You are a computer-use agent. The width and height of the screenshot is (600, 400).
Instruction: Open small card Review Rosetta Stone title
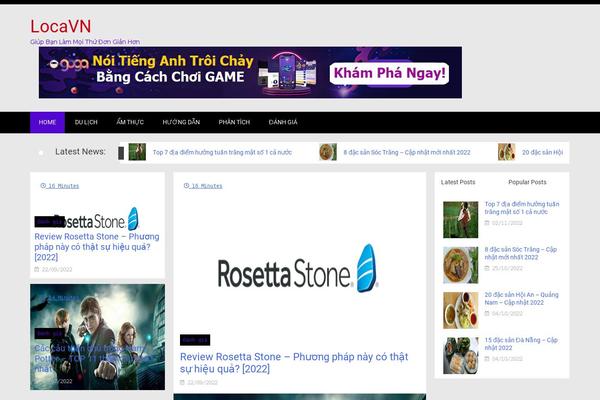97,247
